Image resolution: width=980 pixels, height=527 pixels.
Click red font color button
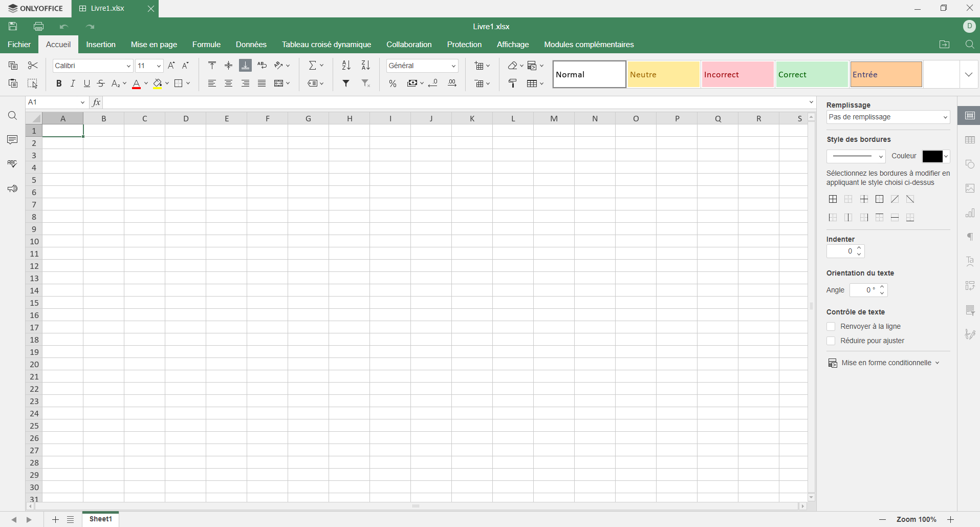pos(137,84)
